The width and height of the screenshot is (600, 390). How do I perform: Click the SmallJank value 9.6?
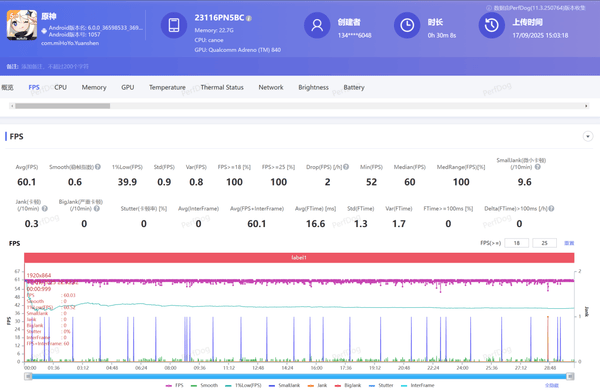pyautogui.click(x=524, y=182)
